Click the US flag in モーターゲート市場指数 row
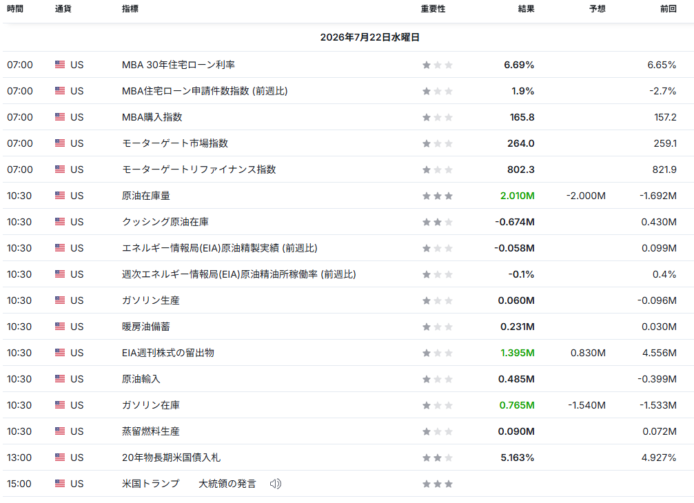This screenshot has width=694, height=503. [60, 143]
